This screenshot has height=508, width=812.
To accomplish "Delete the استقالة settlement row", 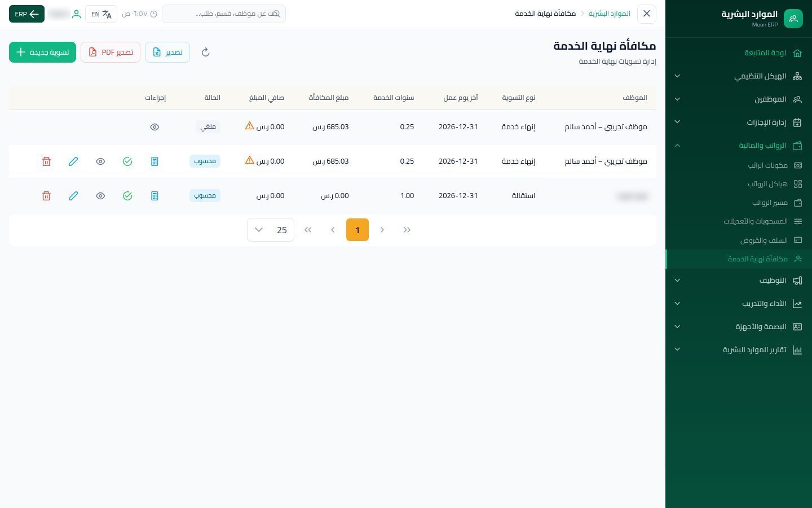I will pos(46,196).
